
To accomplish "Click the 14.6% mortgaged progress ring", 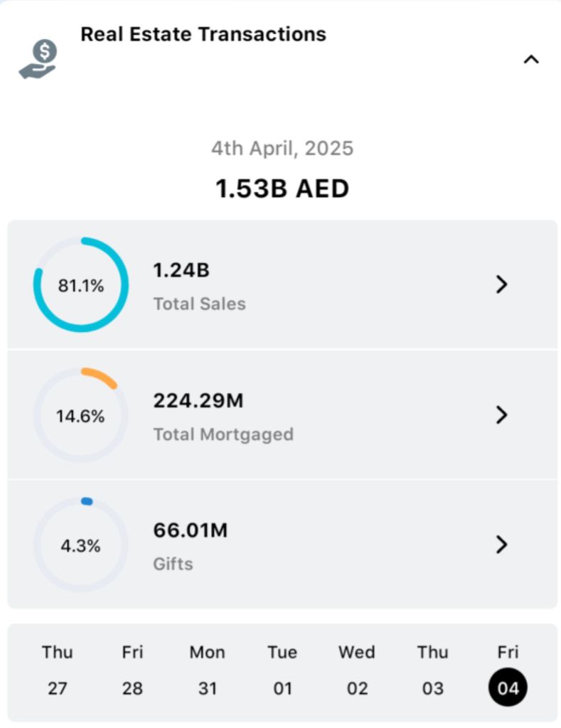I will click(x=81, y=415).
